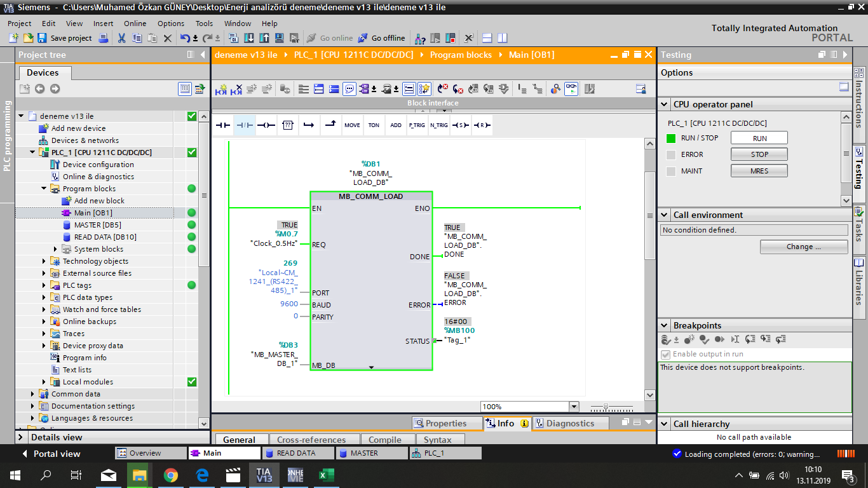
Task: Upload from device using toolbar icon
Action: (x=264, y=38)
